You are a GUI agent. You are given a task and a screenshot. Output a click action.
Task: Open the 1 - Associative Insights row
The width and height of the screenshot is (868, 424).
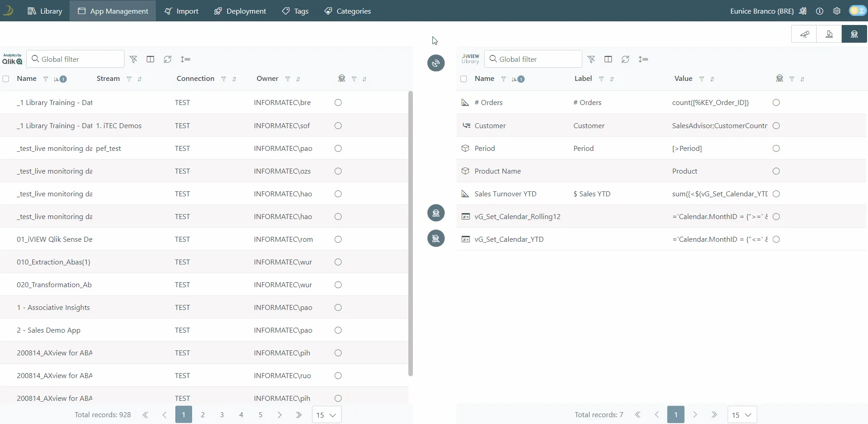[204, 307]
